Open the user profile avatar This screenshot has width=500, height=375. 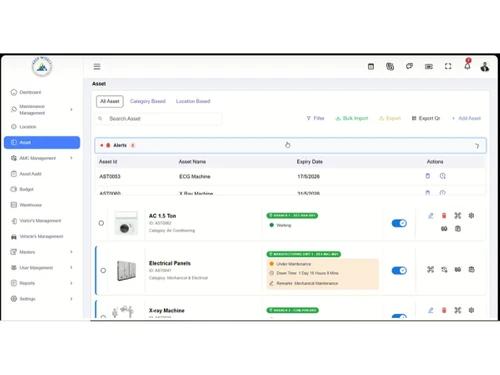(485, 67)
